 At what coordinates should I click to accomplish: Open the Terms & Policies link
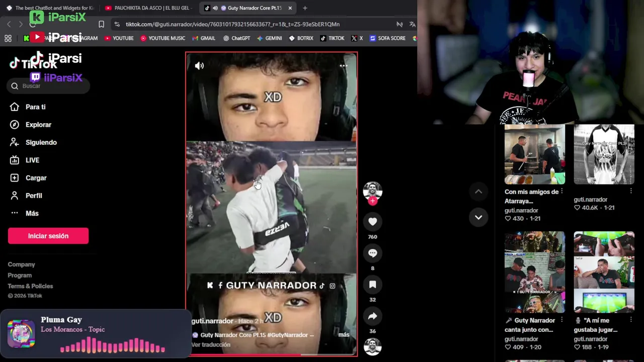tap(30, 286)
